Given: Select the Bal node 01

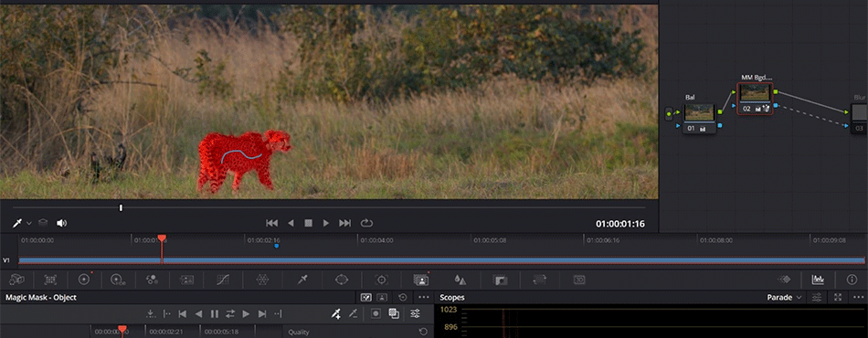Looking at the screenshot, I should [699, 118].
